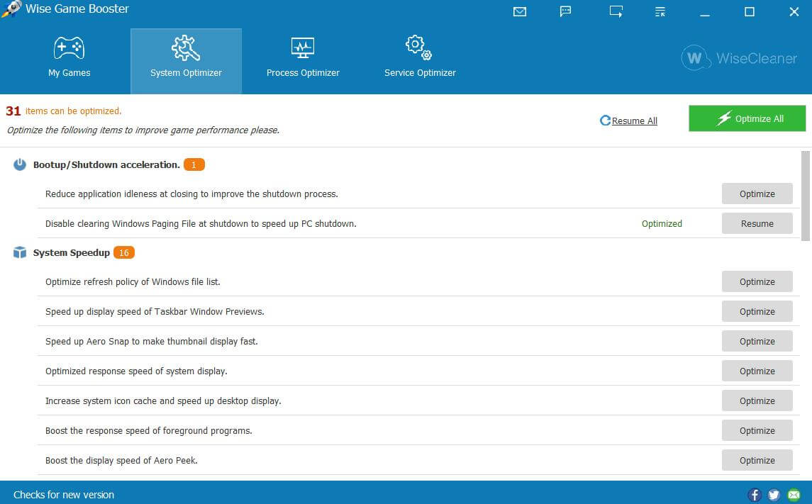Optimize Taskbar Window Previews speed

[x=757, y=311]
